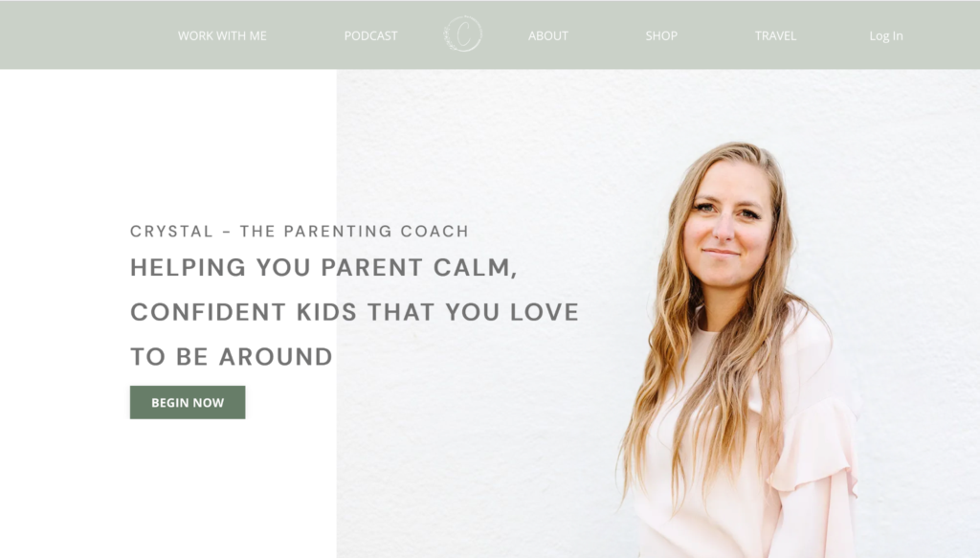Click the word LOVE in the headline
This screenshot has height=558, width=980.
coord(545,312)
